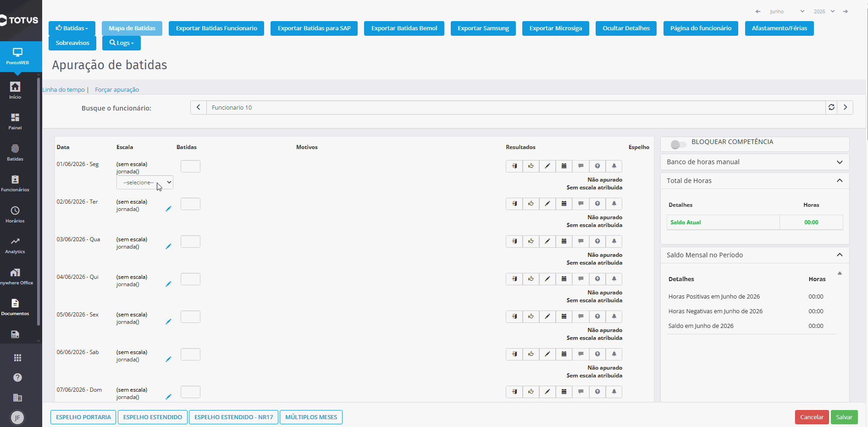
Task: Click the refresh icon beside employee search
Action: click(x=831, y=107)
